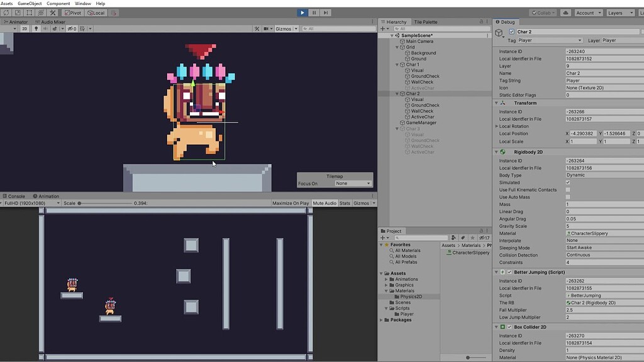The image size is (644, 362).
Task: Open the Sleeping Mode dropdown
Action: 602,248
